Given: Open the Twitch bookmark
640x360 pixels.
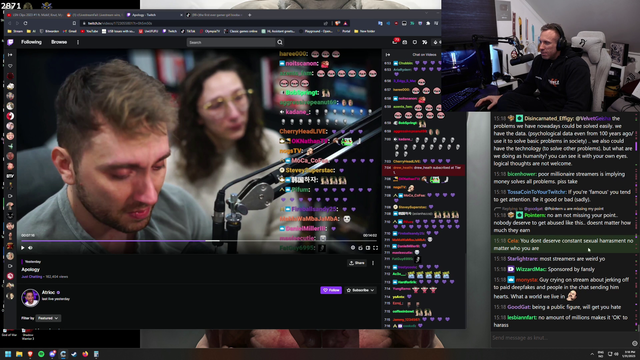Looking at the screenshot, I should tap(170, 31).
